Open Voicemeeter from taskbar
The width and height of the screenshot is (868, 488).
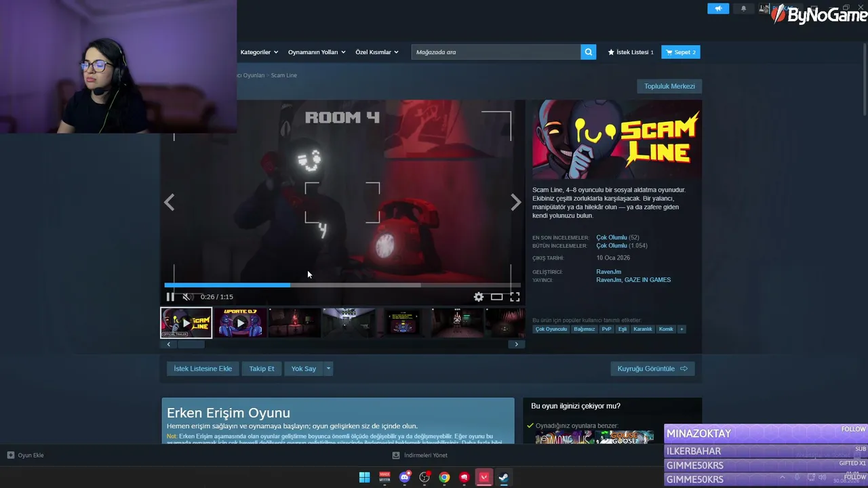(x=384, y=477)
